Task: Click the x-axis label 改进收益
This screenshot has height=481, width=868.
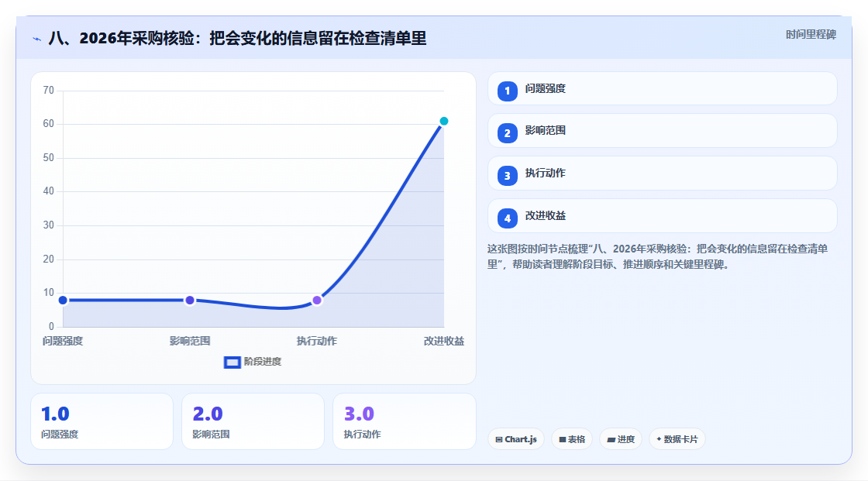Action: coord(444,341)
